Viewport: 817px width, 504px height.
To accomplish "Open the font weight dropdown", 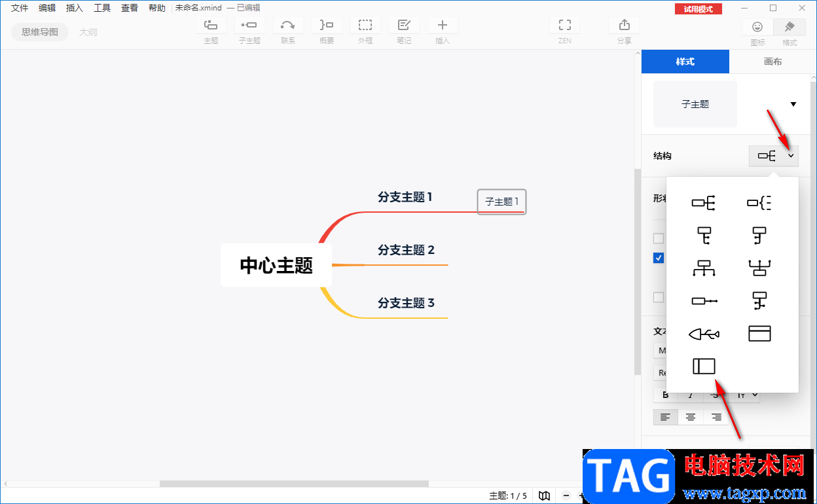I will point(660,372).
